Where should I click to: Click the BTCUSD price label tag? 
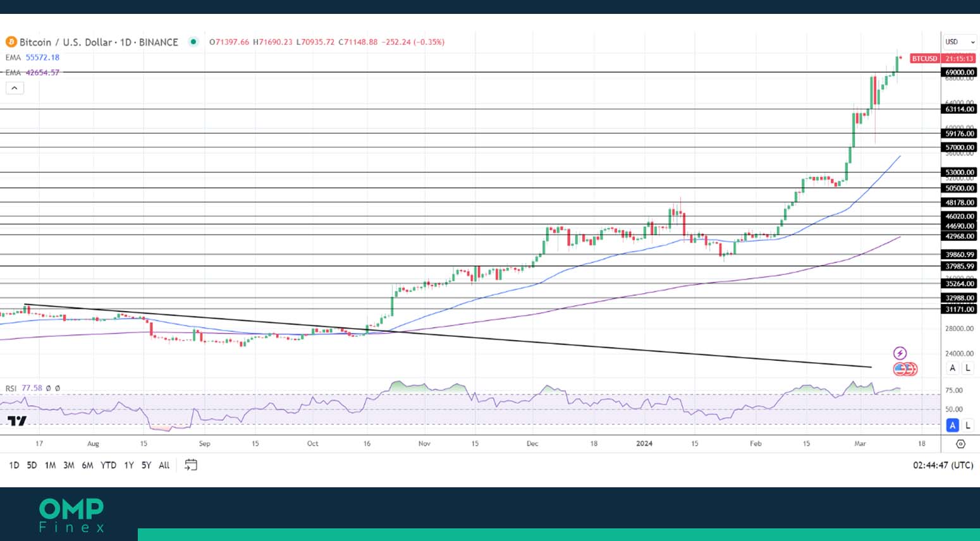click(x=924, y=58)
